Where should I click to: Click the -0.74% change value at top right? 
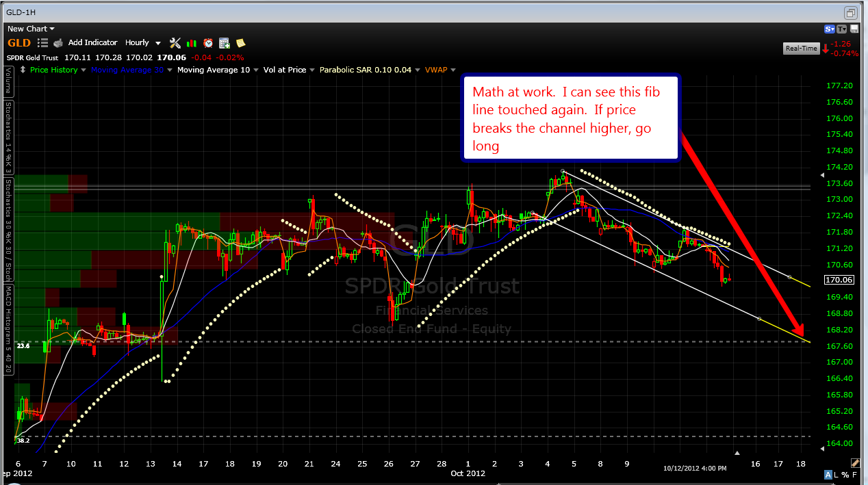point(843,53)
